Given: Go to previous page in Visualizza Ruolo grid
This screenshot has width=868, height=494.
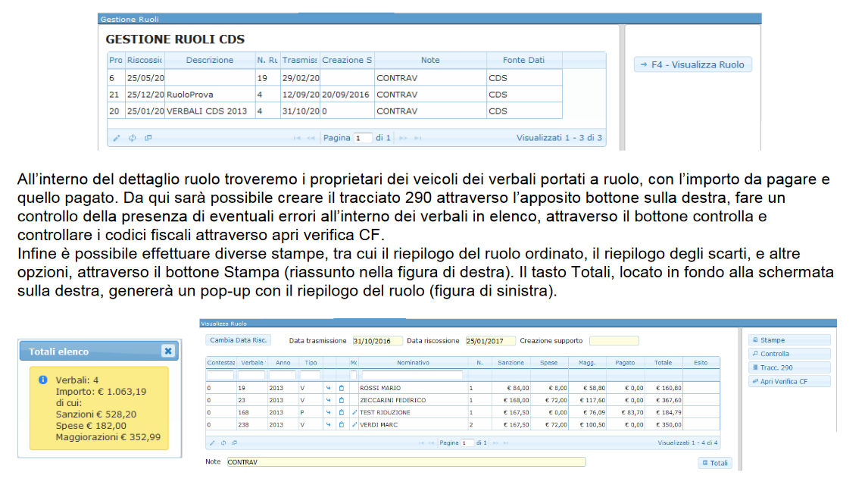Looking at the screenshot, I should [431, 443].
